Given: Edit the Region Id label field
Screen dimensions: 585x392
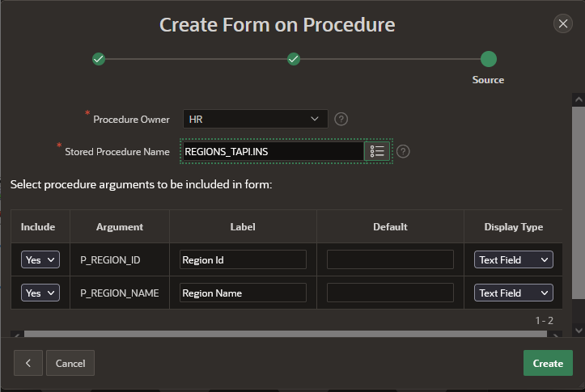Looking at the screenshot, I should tap(243, 259).
